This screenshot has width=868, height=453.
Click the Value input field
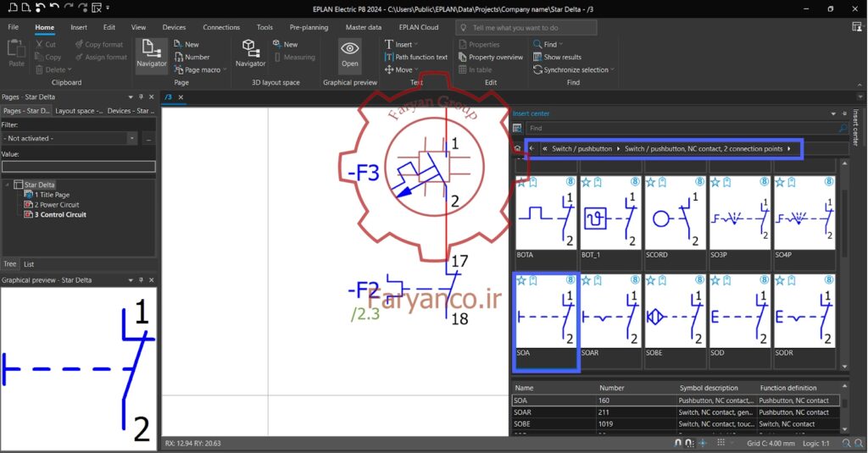point(79,167)
